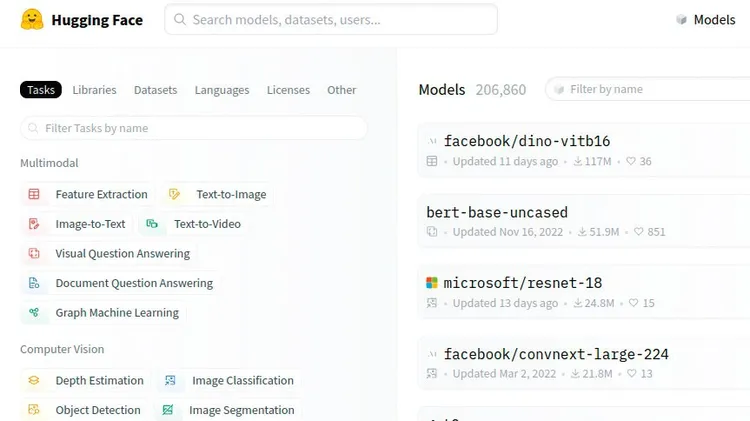Open the microsoft/resnet-18 model
Viewport: 750px width, 421px height.
pos(522,283)
